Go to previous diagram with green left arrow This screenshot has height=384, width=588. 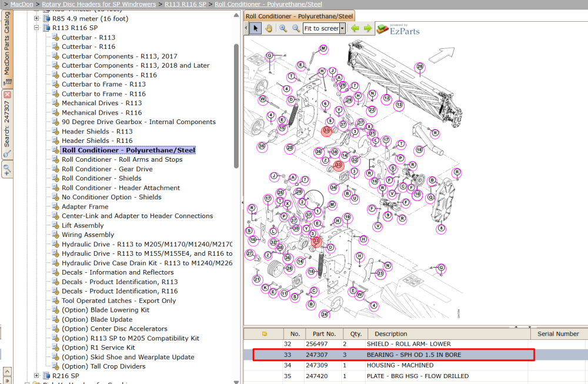(x=355, y=28)
